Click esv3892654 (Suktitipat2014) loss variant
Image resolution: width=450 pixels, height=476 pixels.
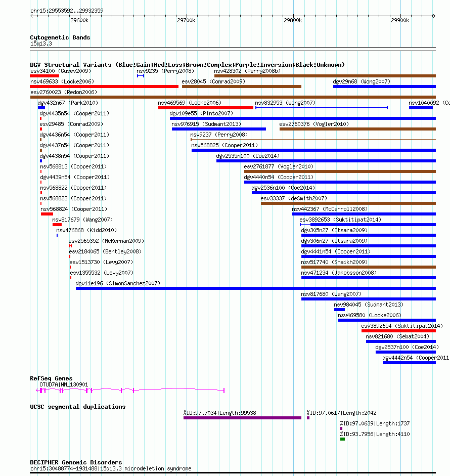[398, 331]
